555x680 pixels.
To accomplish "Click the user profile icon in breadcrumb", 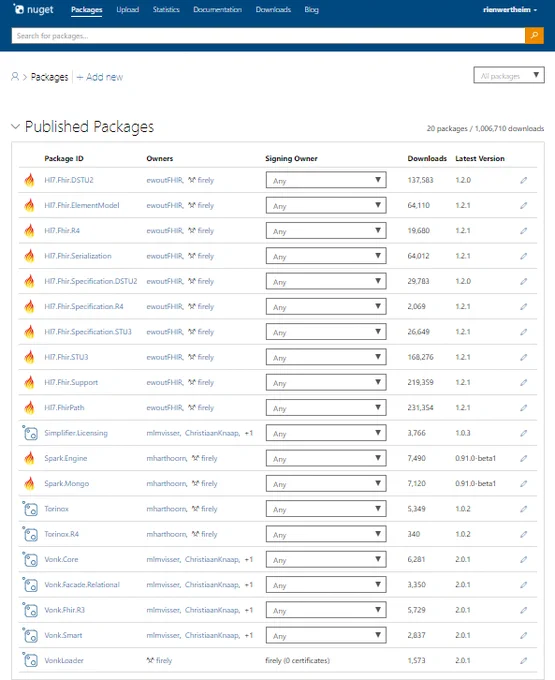I will (x=15, y=77).
